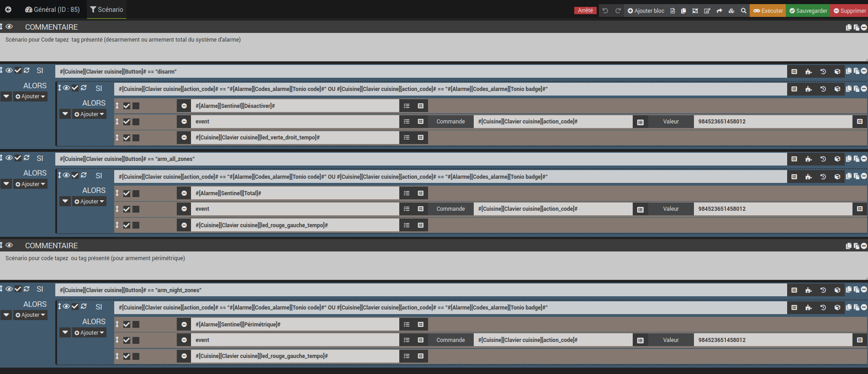This screenshot has width=868, height=374.
Task: Click the first comment text area
Action: [x=434, y=47]
